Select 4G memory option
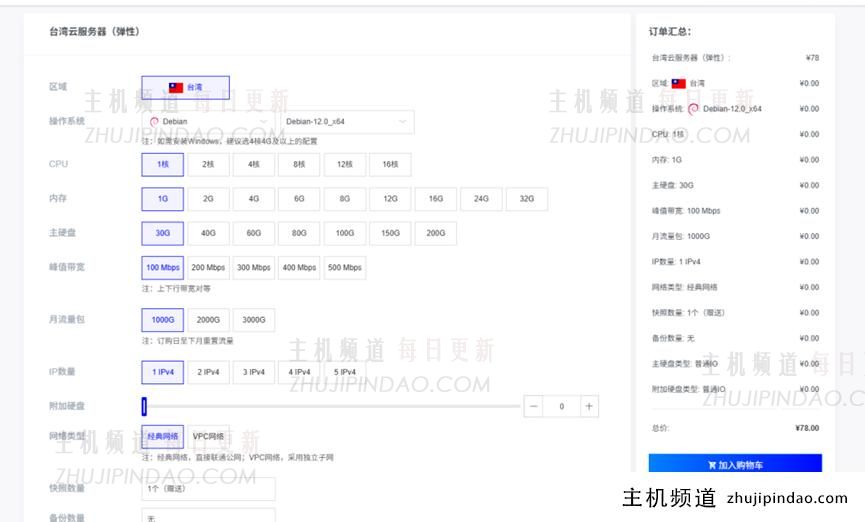The image size is (865, 522). point(254,199)
